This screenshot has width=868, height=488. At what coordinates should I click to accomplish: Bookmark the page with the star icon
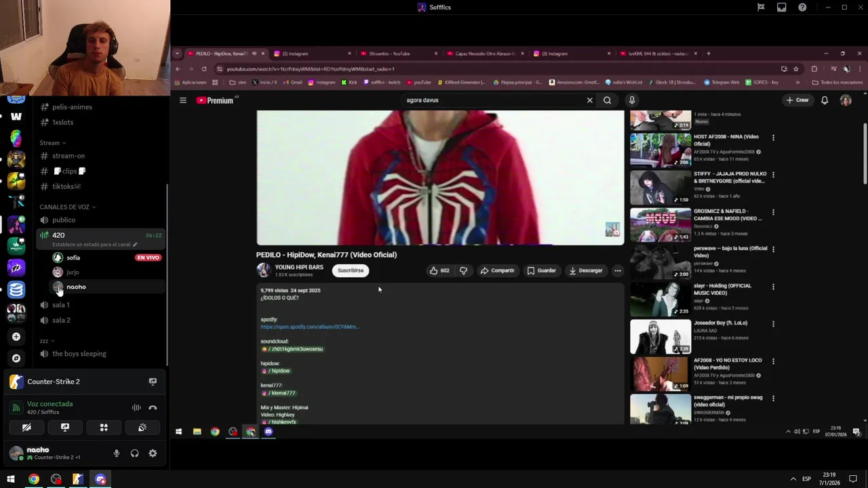[x=796, y=69]
